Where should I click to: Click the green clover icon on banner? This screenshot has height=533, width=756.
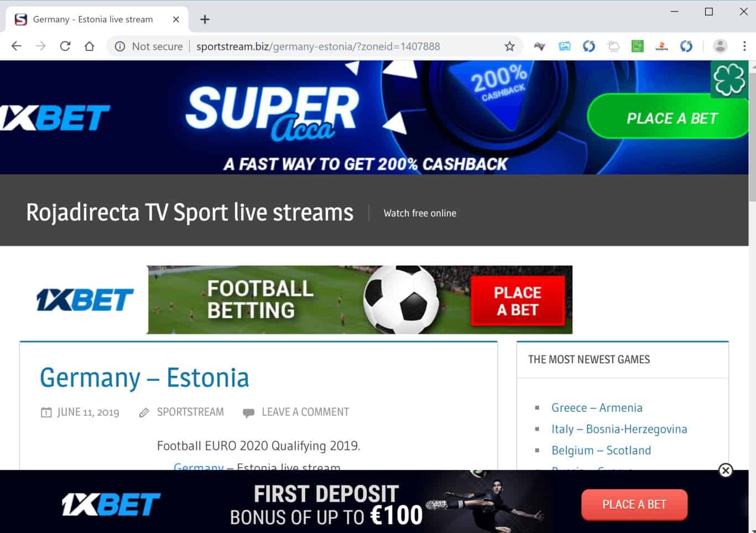[x=729, y=80]
